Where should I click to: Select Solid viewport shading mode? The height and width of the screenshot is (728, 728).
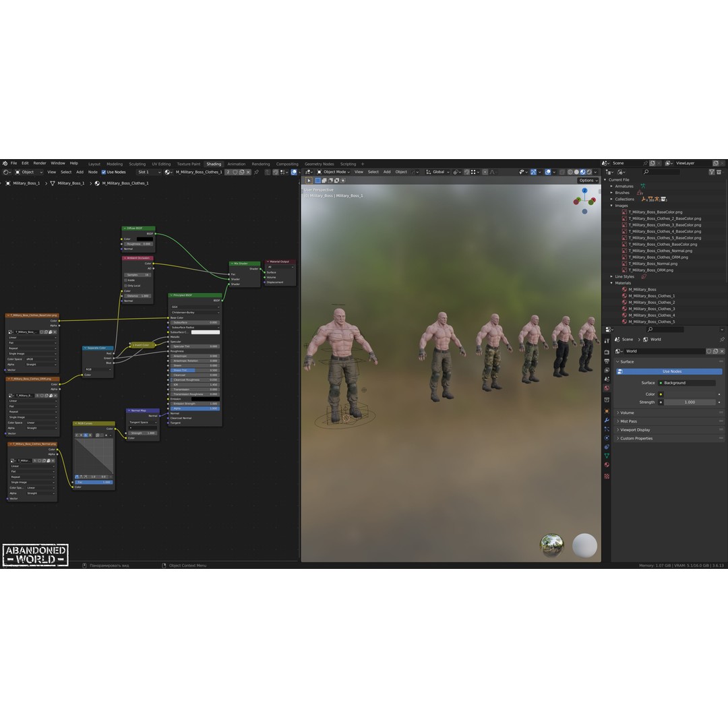(576, 173)
